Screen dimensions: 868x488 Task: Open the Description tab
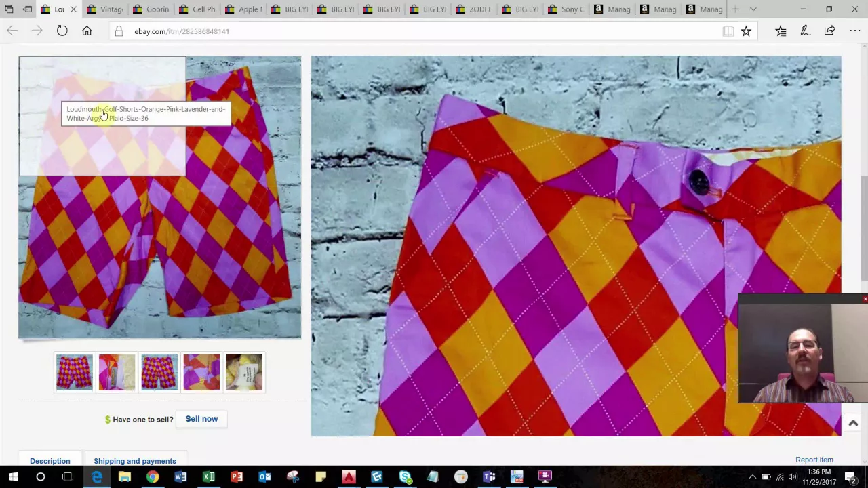50,461
